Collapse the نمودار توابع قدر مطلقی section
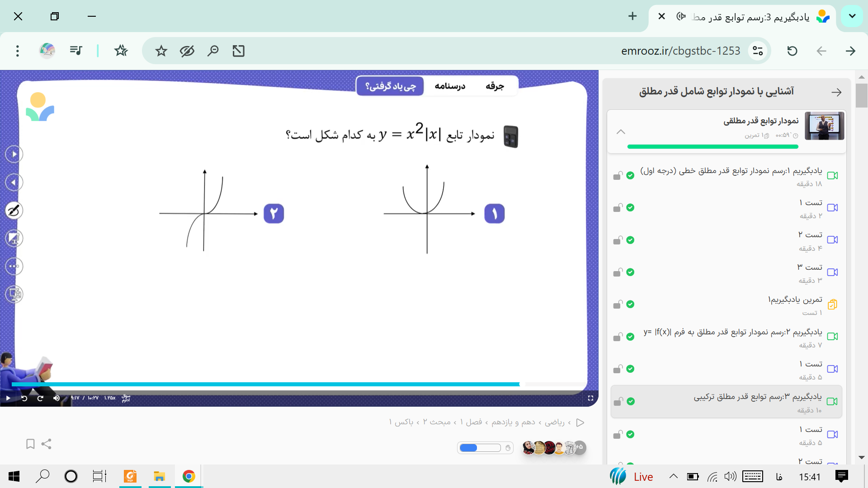The width and height of the screenshot is (868, 488). coord(621,132)
